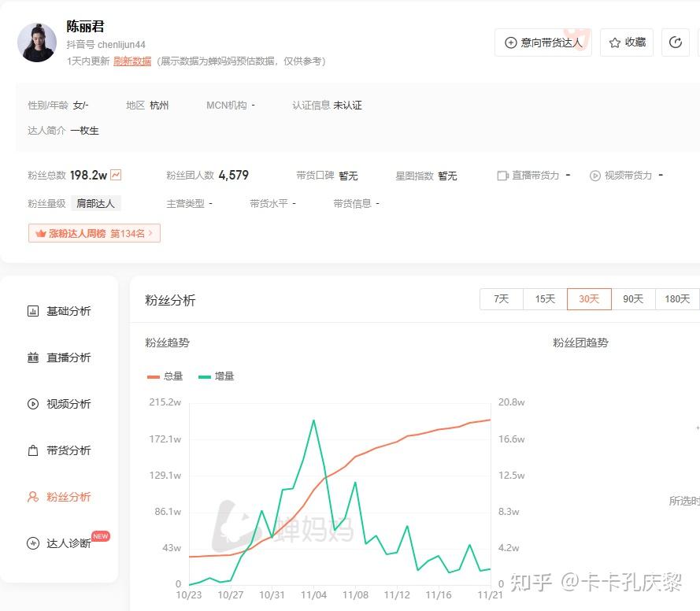Click the NEW badge on 达人诊断
The width and height of the screenshot is (700, 611).
coord(101,536)
